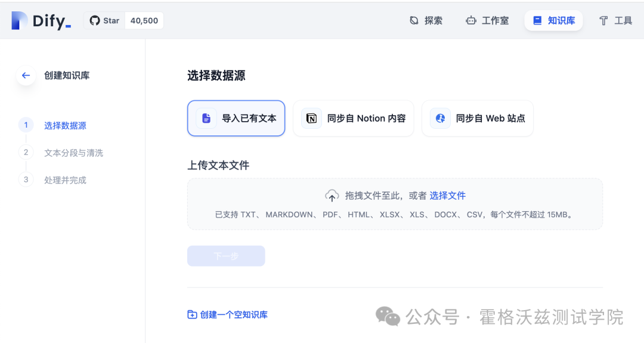Viewport: 644px width, 343px height.
Task: Click the Web globe icon
Action: [440, 118]
